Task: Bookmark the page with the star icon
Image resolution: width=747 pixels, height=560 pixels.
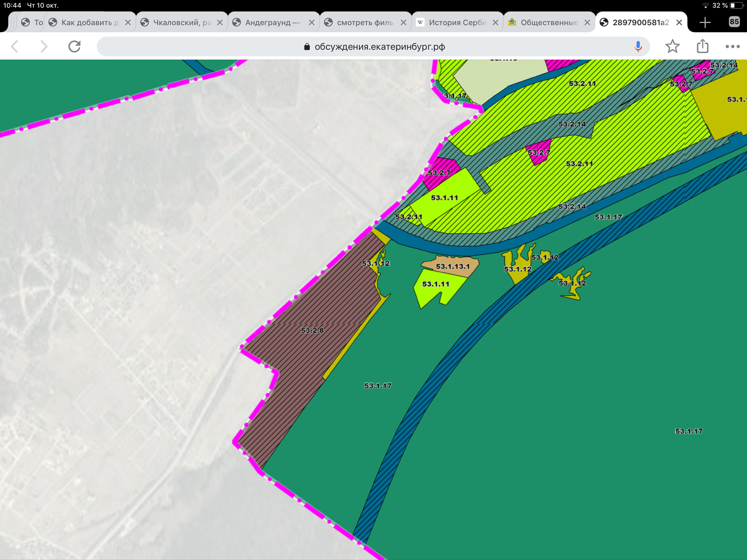Action: [672, 47]
